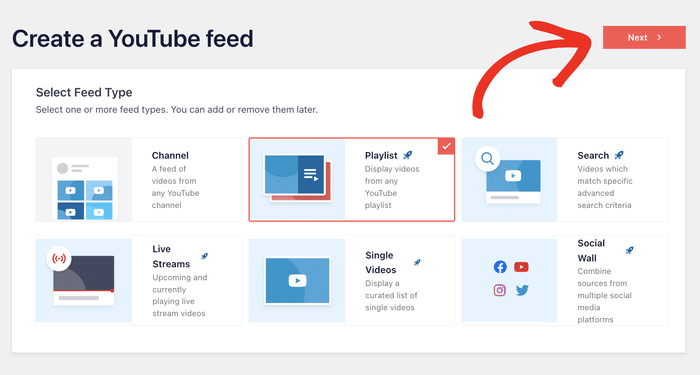Click the Search feed illustration
This screenshot has height=375, width=700.
pos(509,179)
